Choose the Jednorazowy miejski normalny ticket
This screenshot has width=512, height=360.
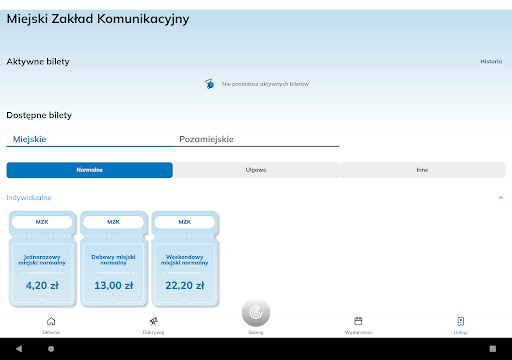tap(42, 259)
